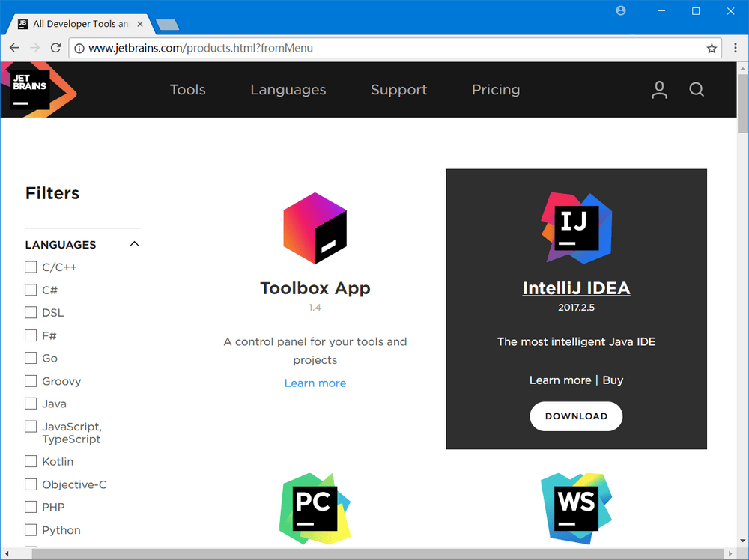Click the Buy link for IntelliJ IDEA

613,380
